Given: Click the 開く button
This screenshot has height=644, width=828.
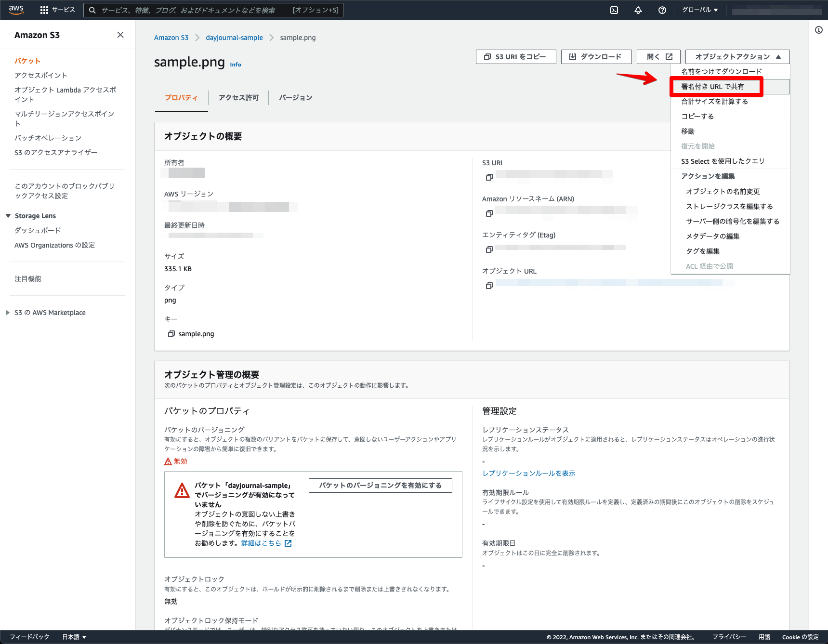Looking at the screenshot, I should [658, 57].
